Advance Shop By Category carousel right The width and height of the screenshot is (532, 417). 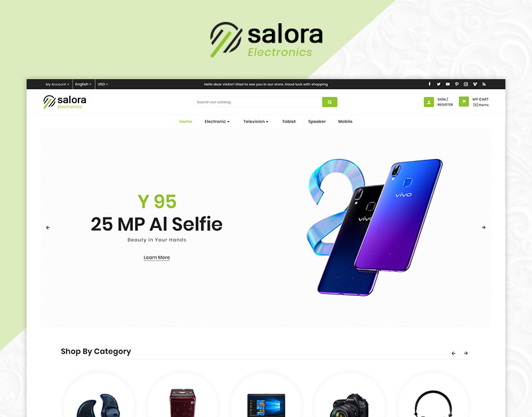(466, 353)
